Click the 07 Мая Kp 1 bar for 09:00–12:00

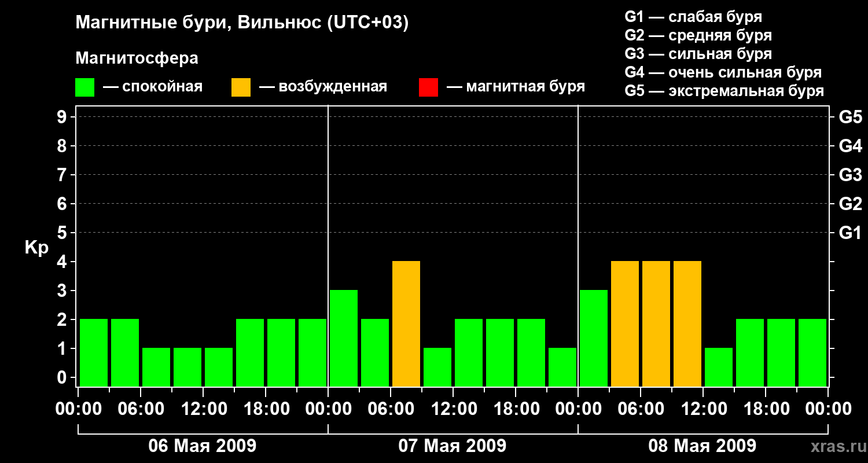pyautogui.click(x=437, y=367)
